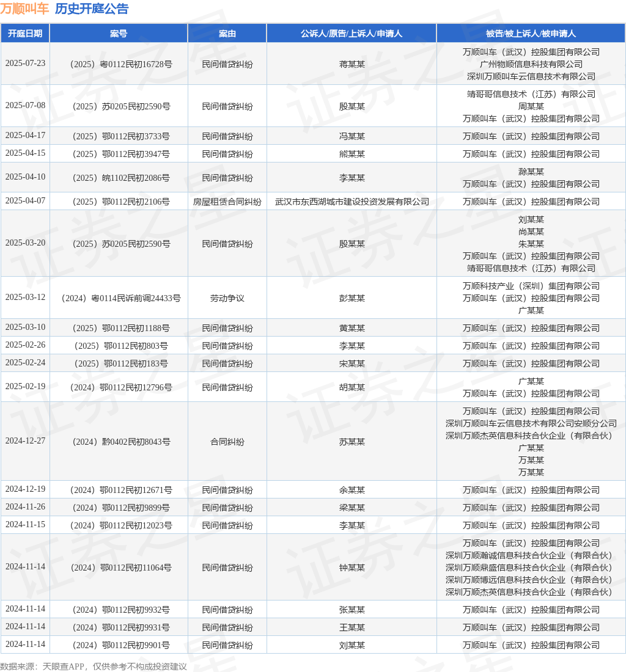Click defendant 滁某某
Screen dimensions: 626x672
pyautogui.click(x=531, y=172)
